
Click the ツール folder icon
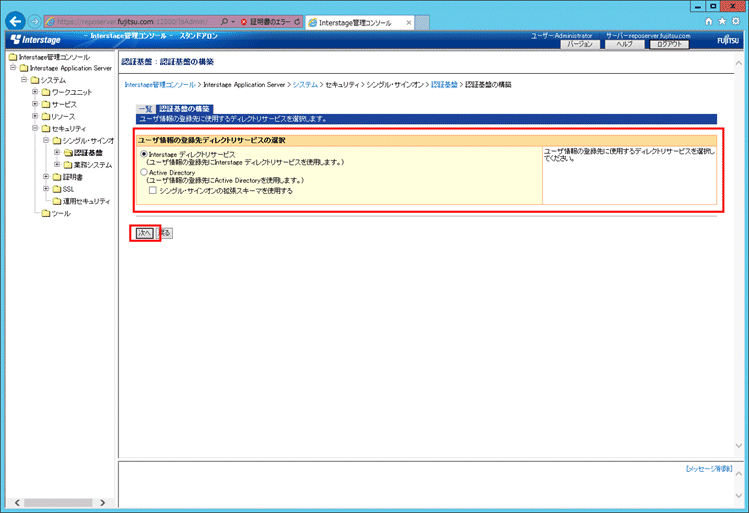(46, 214)
